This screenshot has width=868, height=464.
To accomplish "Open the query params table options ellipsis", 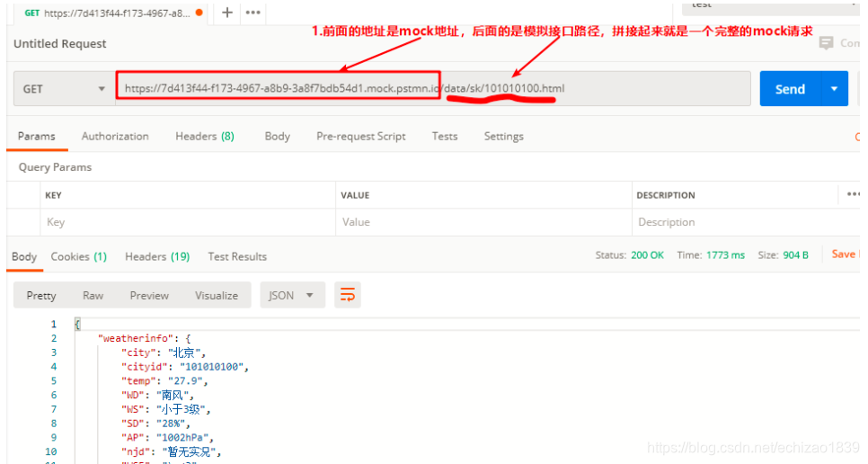I will 853,194.
